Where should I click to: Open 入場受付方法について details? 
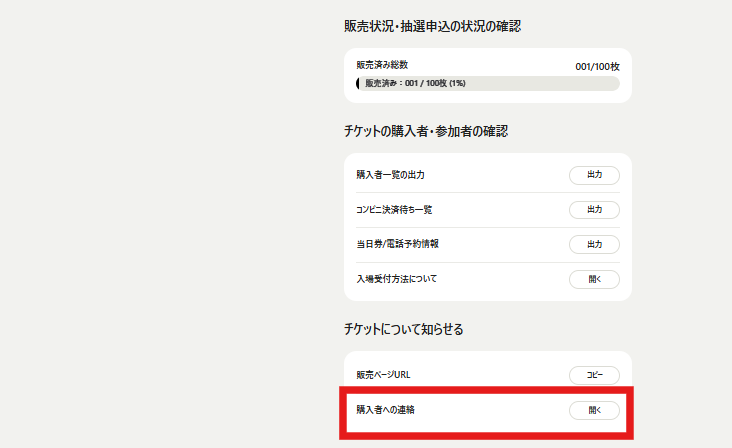(594, 279)
